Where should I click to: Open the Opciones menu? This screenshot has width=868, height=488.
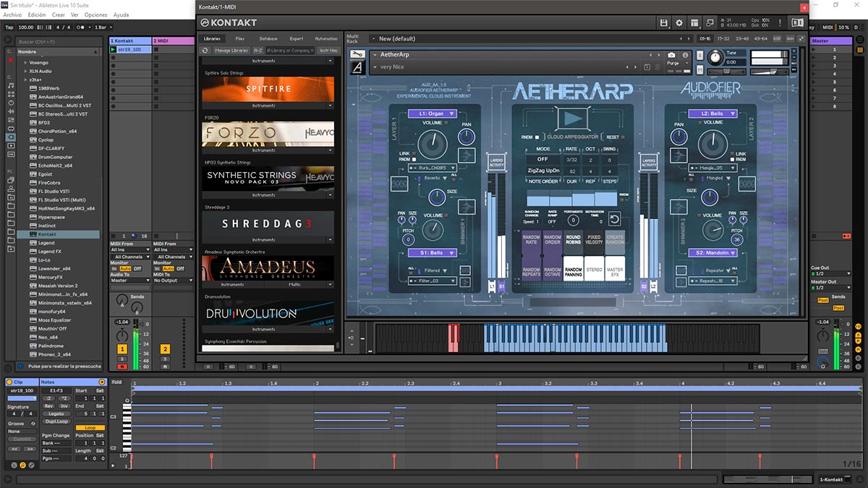pyautogui.click(x=95, y=14)
